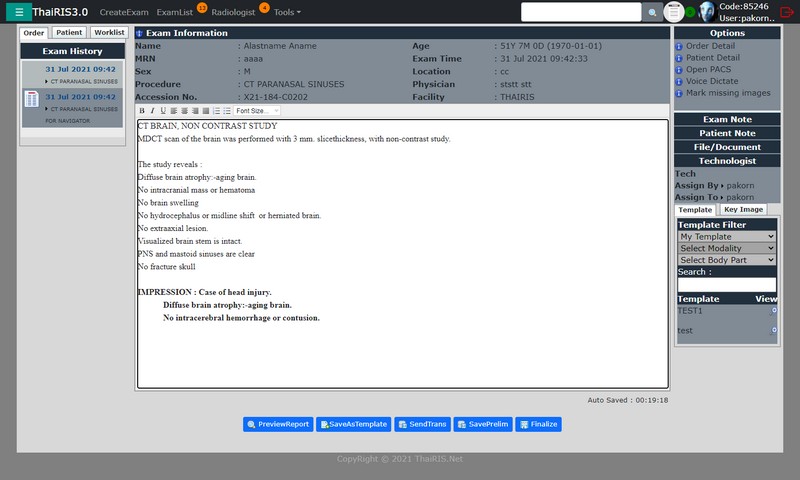Switch to the Key Image tab

(743, 210)
